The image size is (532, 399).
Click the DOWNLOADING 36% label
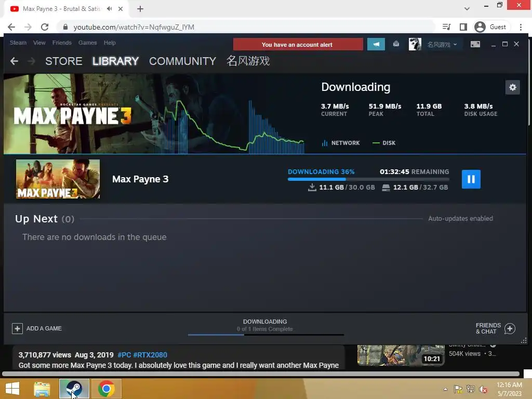(x=321, y=171)
